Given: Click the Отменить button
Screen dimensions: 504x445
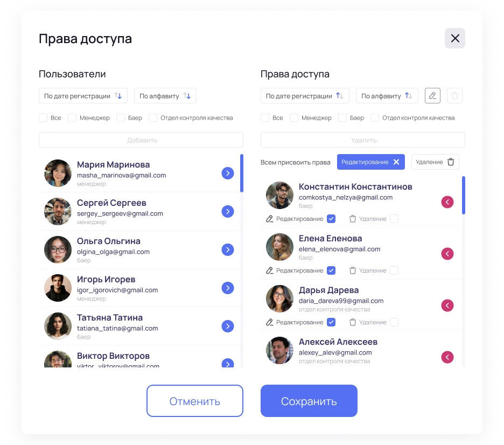Looking at the screenshot, I should click(x=195, y=401).
